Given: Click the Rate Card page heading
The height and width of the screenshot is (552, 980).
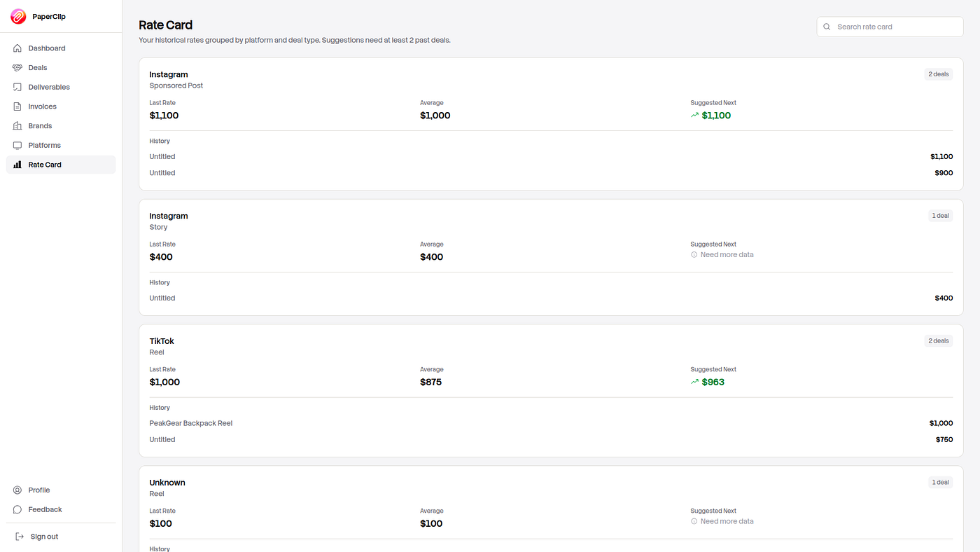Looking at the screenshot, I should [x=166, y=25].
